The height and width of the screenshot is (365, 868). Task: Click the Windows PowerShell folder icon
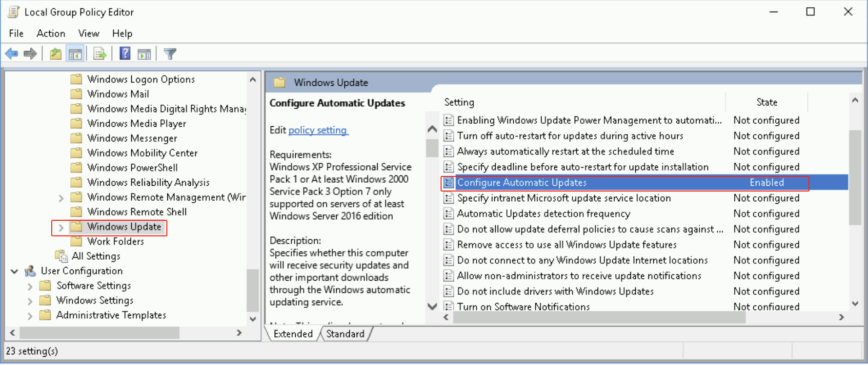pos(76,168)
